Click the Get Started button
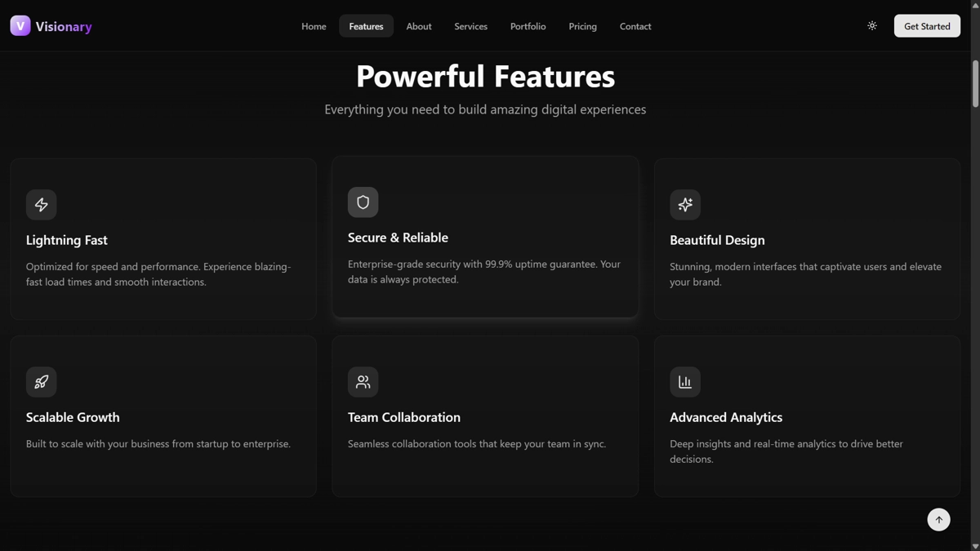 click(927, 26)
